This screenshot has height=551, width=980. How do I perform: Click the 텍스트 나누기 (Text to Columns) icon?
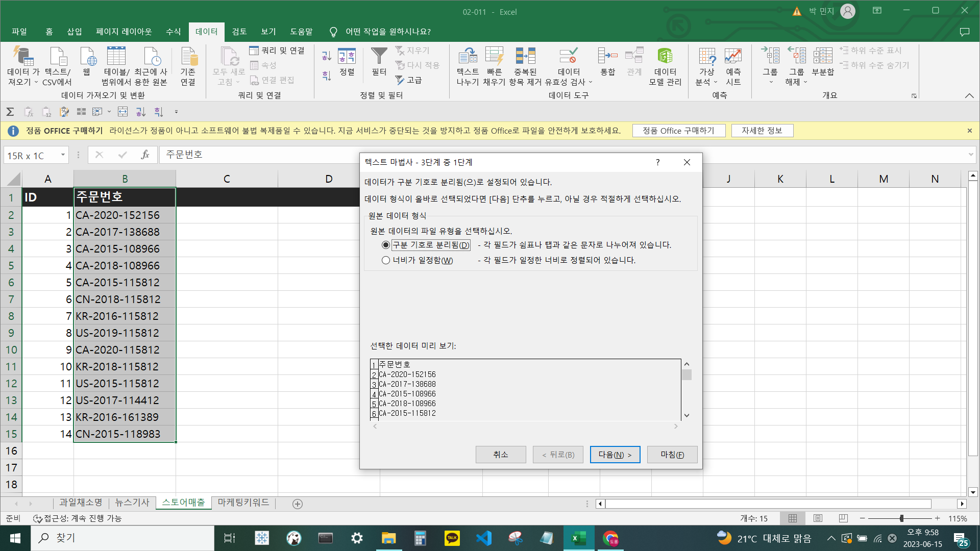coord(468,66)
